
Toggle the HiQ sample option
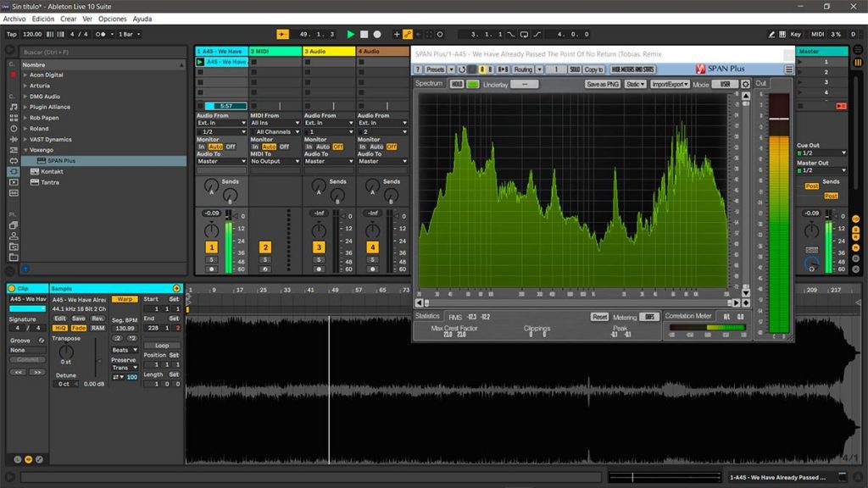tap(59, 328)
